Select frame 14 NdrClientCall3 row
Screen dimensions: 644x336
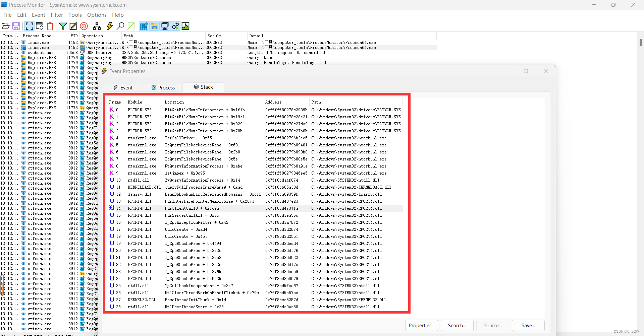tap(255, 208)
